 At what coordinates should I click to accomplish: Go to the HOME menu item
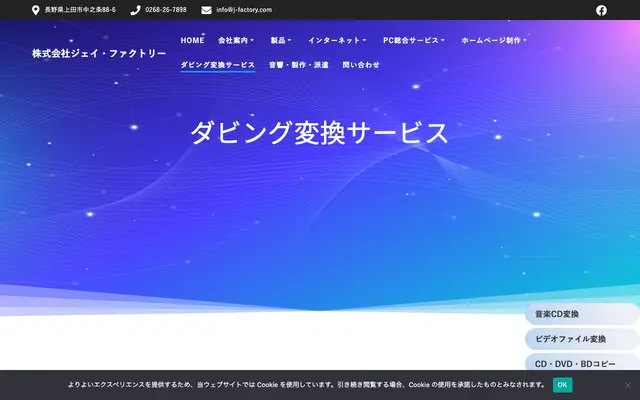pyautogui.click(x=192, y=40)
